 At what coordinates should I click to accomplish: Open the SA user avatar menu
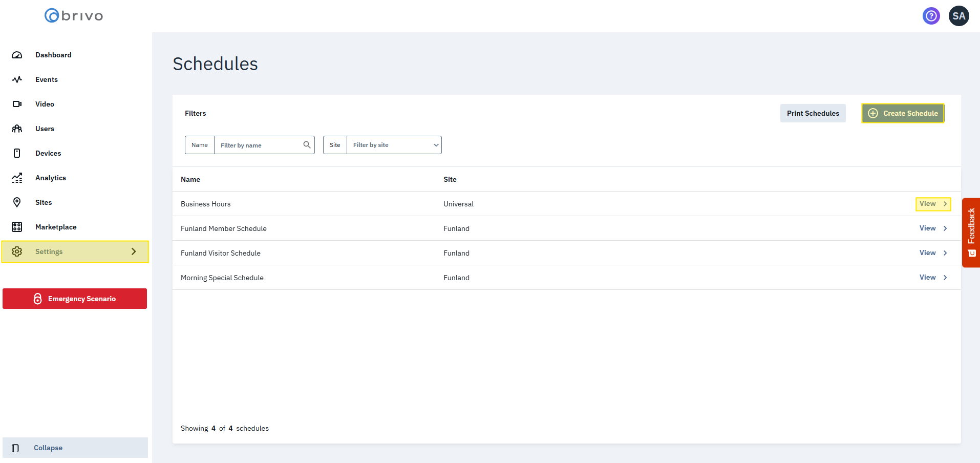958,16
